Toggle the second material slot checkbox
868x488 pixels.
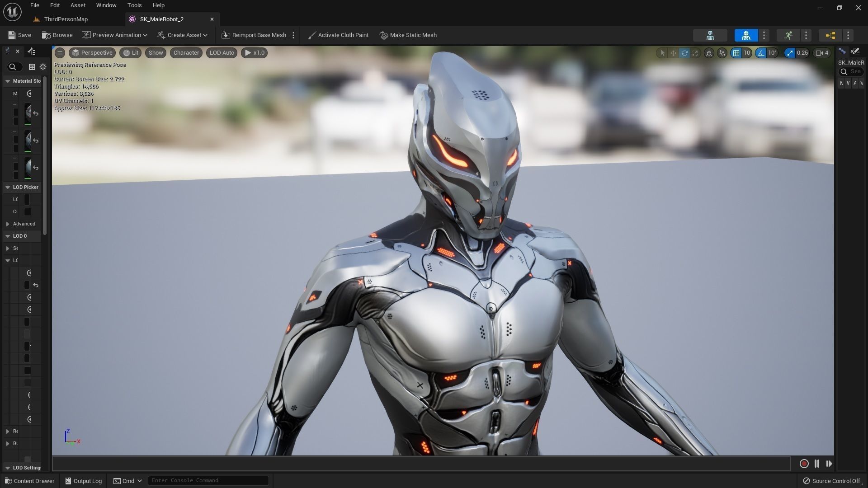click(x=16, y=139)
